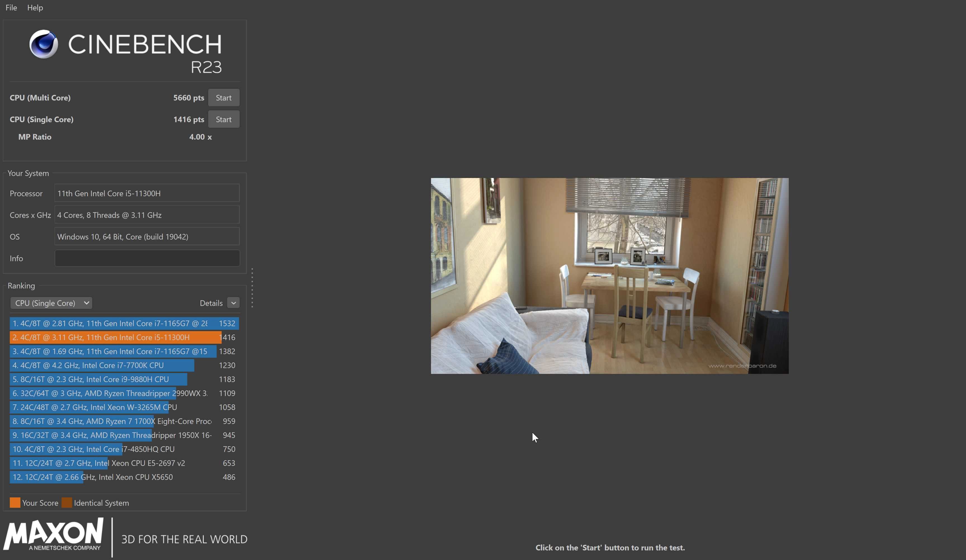Select ranking row 2 Core i5-11300H

tap(124, 337)
